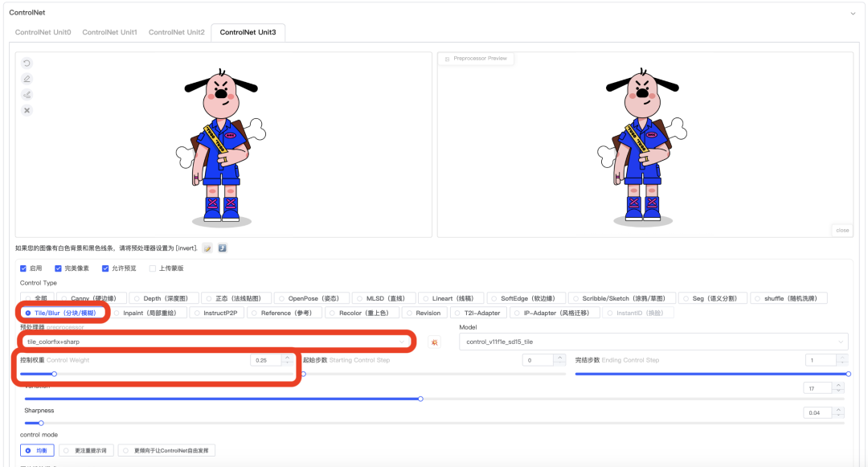The image size is (868, 467).
Task: Open the tile_colorfix+sharp preprocessor dropdown
Action: point(216,342)
